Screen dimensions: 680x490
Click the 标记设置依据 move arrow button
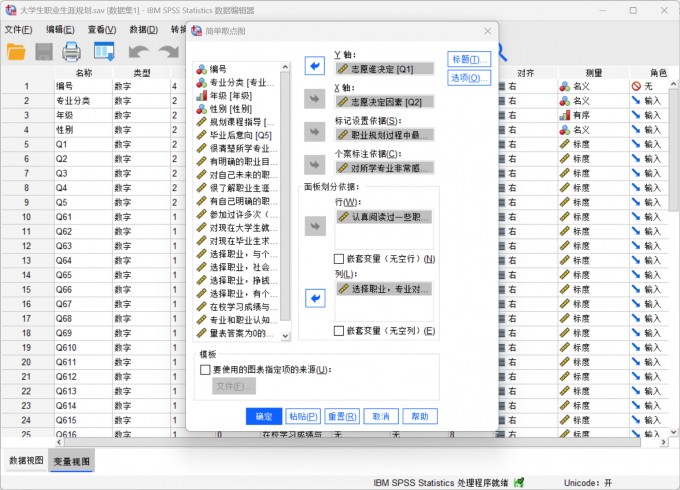pyautogui.click(x=315, y=132)
